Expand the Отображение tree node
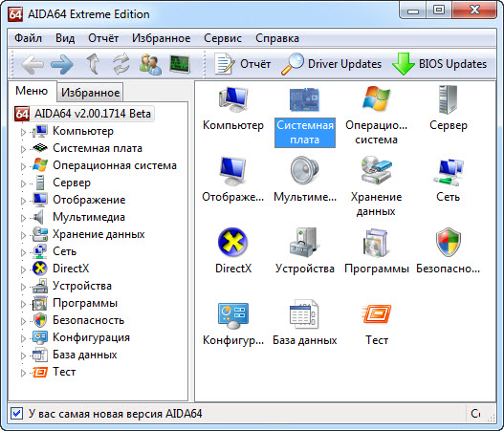 (x=23, y=201)
